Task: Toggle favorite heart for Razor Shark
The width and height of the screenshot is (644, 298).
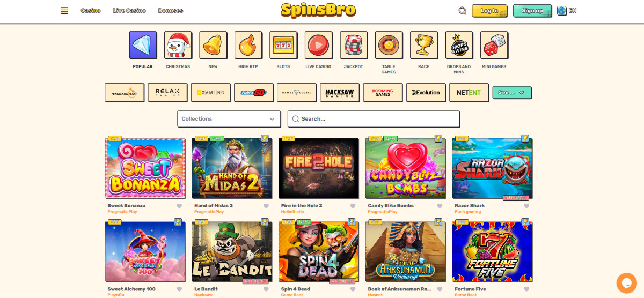Action: [x=526, y=206]
